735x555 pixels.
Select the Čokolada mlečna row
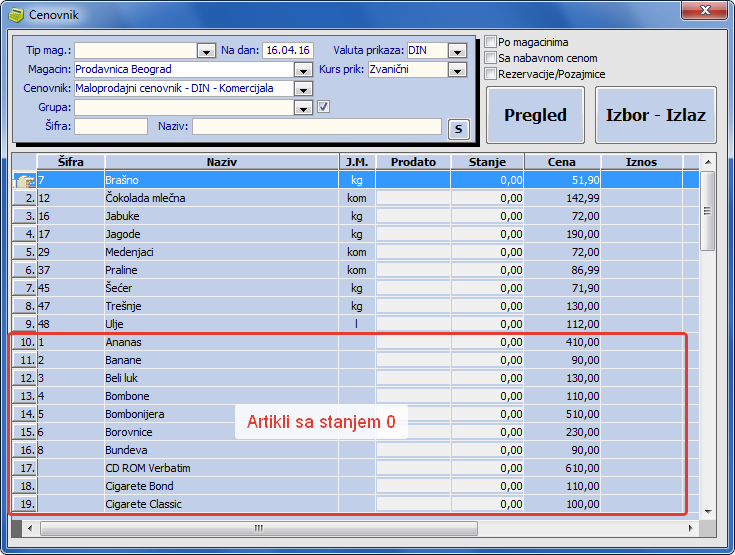coord(355,198)
